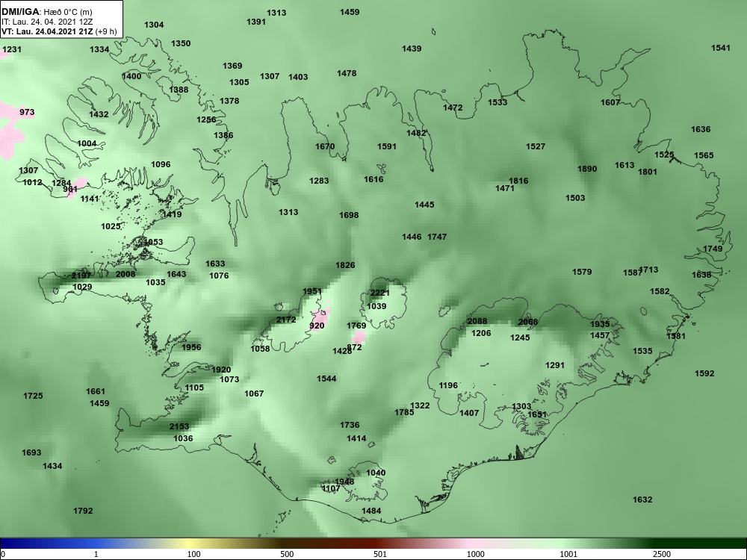This screenshot has width=747, height=560.
Task: Click the map value 1592
Action: click(x=704, y=374)
